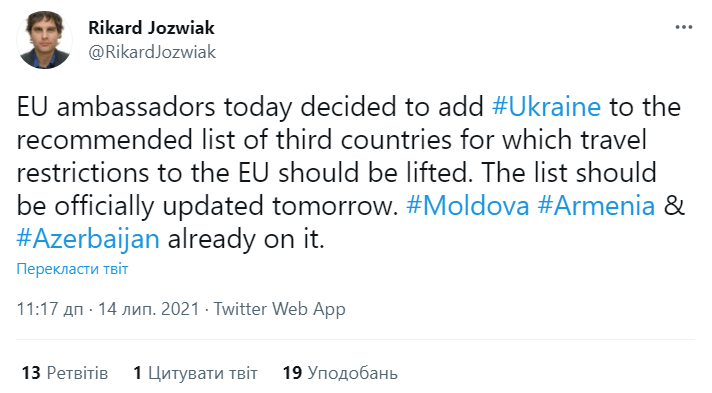Click the words 'recommended list of third countries'
The image size is (712, 393).
234,140
